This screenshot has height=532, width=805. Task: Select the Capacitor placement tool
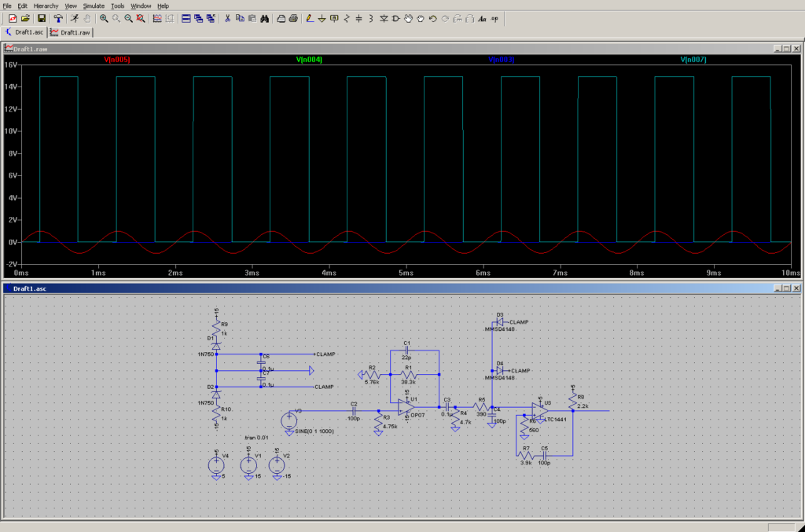pos(359,18)
